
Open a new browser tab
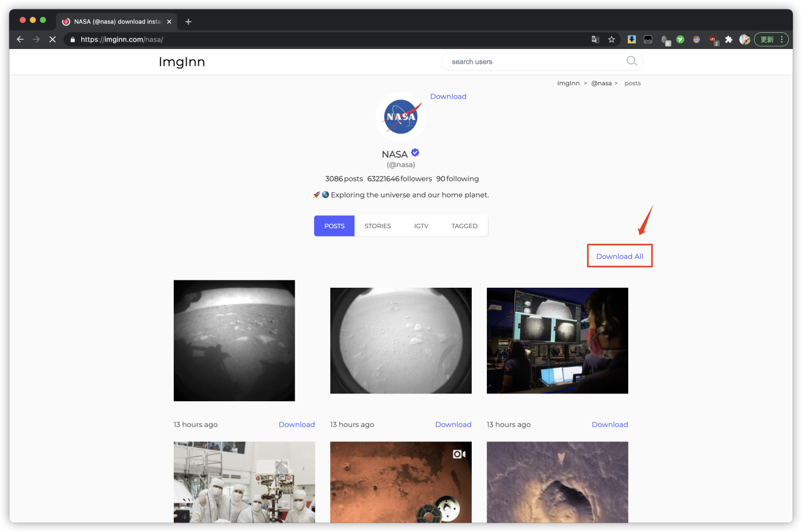tap(188, 22)
